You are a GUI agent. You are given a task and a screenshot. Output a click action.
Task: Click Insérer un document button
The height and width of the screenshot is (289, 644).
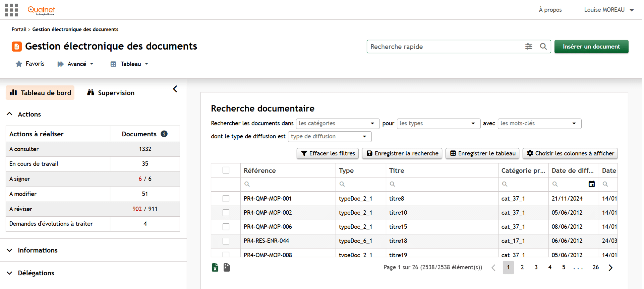pos(591,47)
